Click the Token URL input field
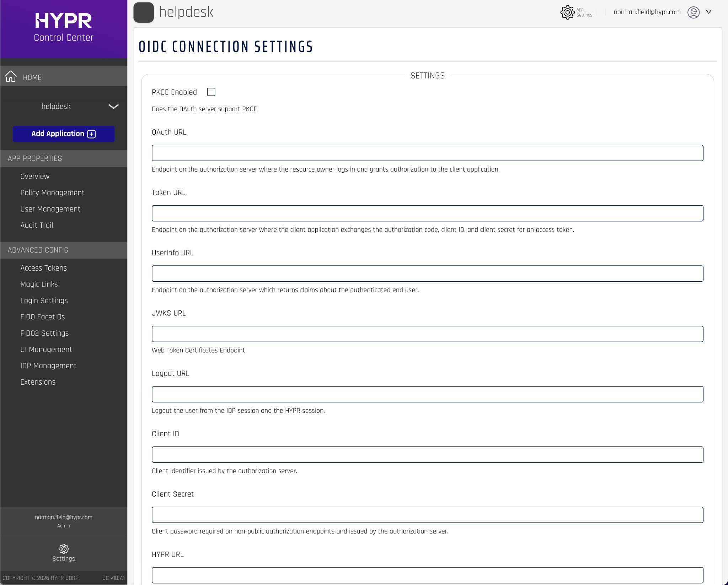728x585 pixels. click(427, 213)
